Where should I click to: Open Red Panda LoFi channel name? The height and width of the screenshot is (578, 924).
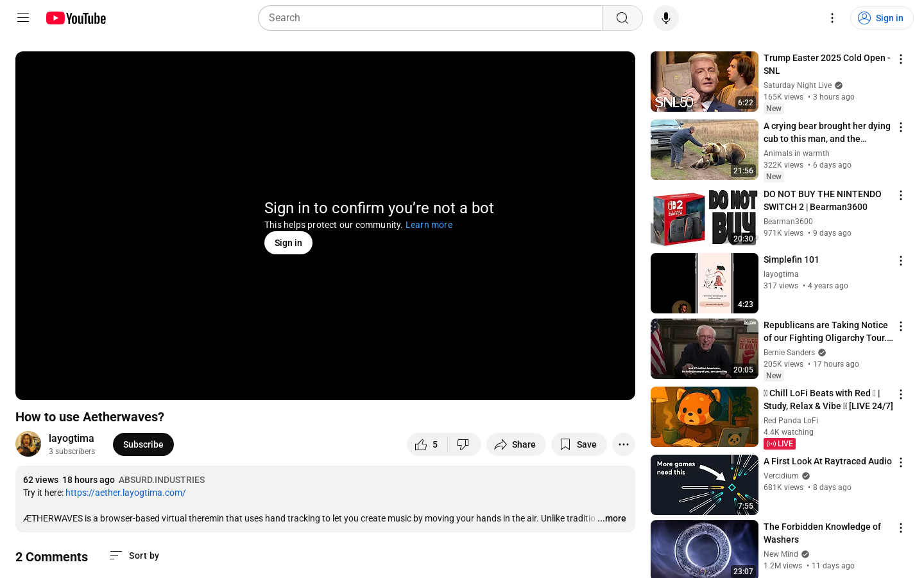791,421
